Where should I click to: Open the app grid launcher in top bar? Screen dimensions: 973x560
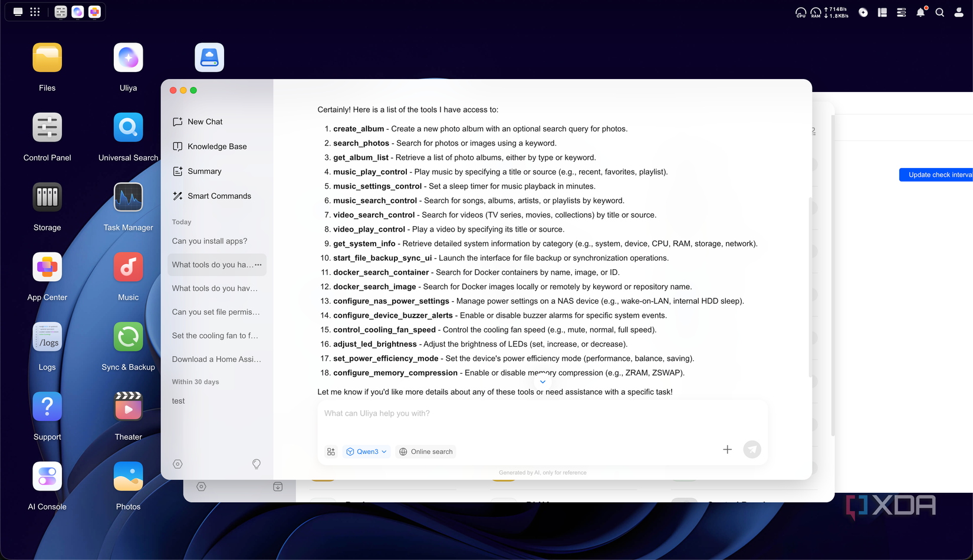(x=35, y=12)
